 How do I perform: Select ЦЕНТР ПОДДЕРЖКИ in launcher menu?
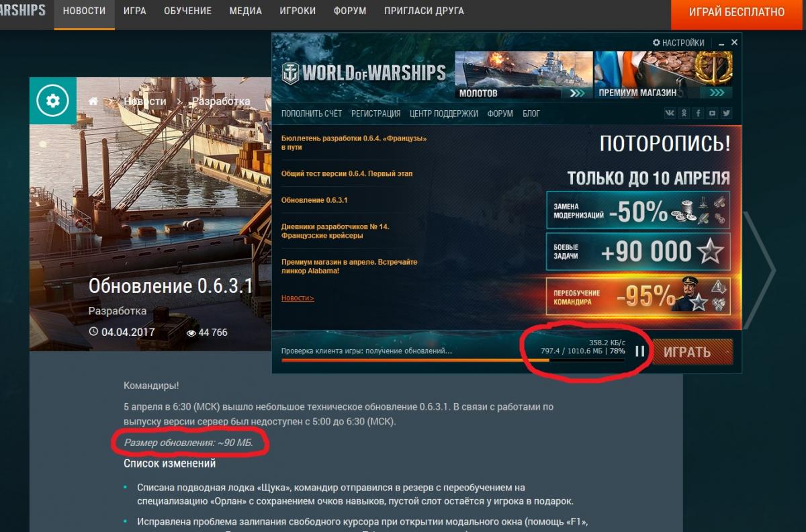click(x=444, y=114)
